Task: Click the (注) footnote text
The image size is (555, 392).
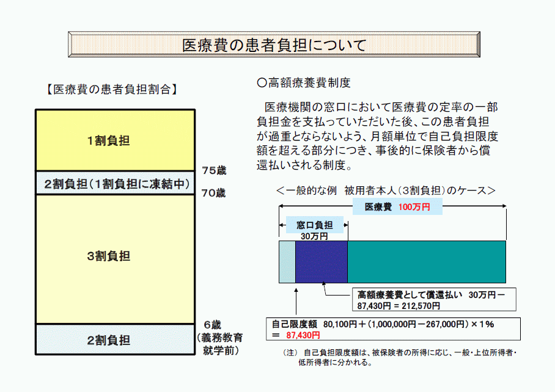Action: click(400, 357)
